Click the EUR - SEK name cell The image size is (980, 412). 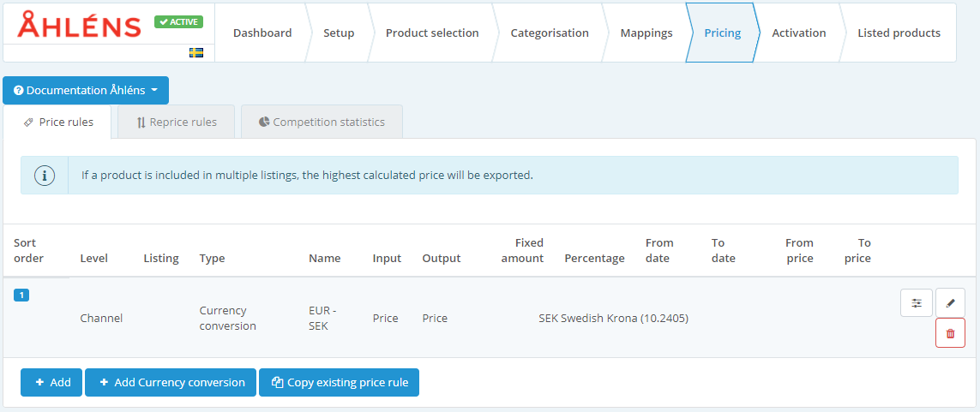323,318
